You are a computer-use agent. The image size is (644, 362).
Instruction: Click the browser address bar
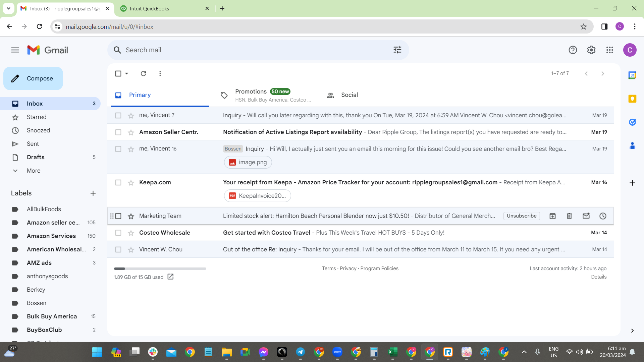coord(322,26)
